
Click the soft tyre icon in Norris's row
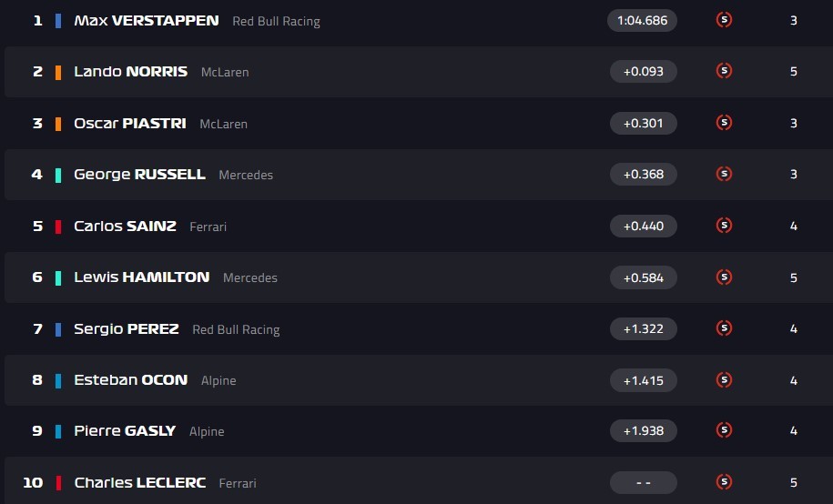coord(724,71)
